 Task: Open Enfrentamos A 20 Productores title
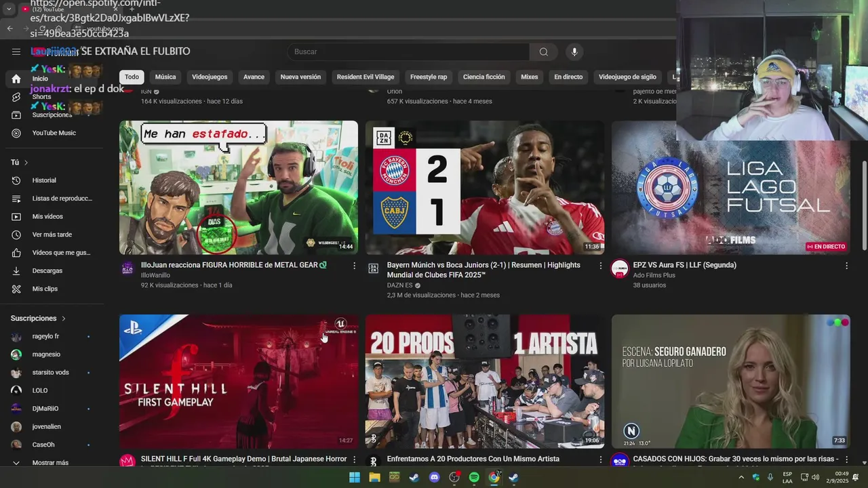click(x=473, y=459)
